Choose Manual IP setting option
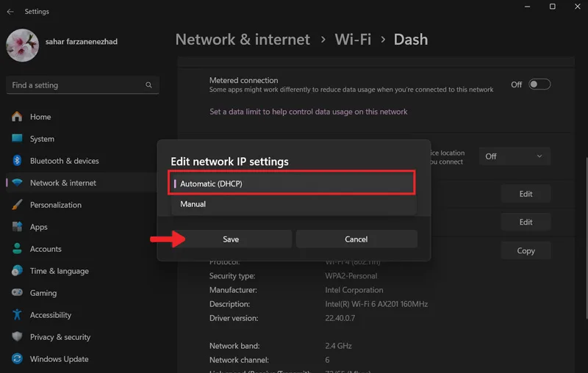The height and width of the screenshot is (373, 588). (x=293, y=204)
